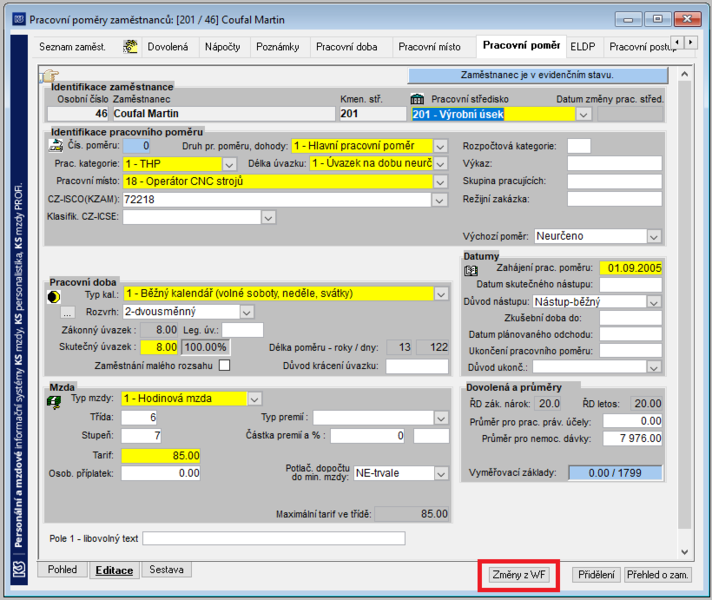
Task: Click the small icon tab before Dovolená
Action: 130,46
